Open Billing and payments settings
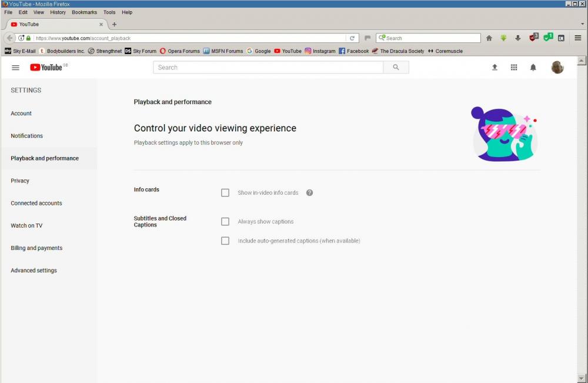 coord(36,248)
